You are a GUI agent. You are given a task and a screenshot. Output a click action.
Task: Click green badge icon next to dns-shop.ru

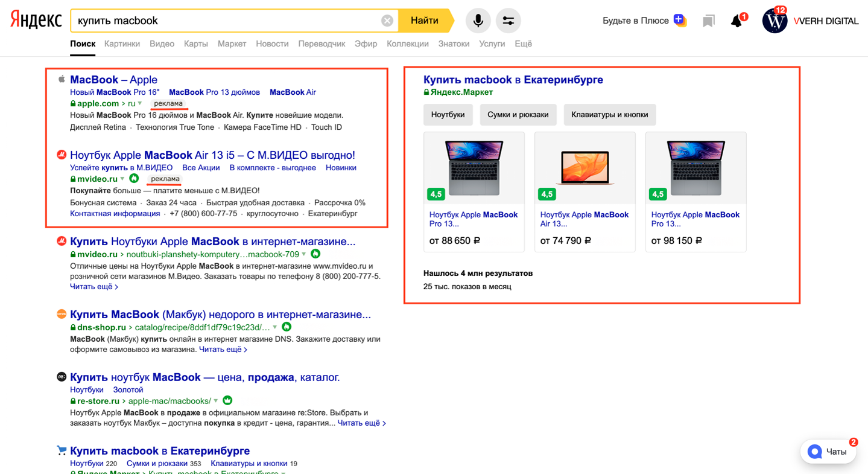click(287, 327)
